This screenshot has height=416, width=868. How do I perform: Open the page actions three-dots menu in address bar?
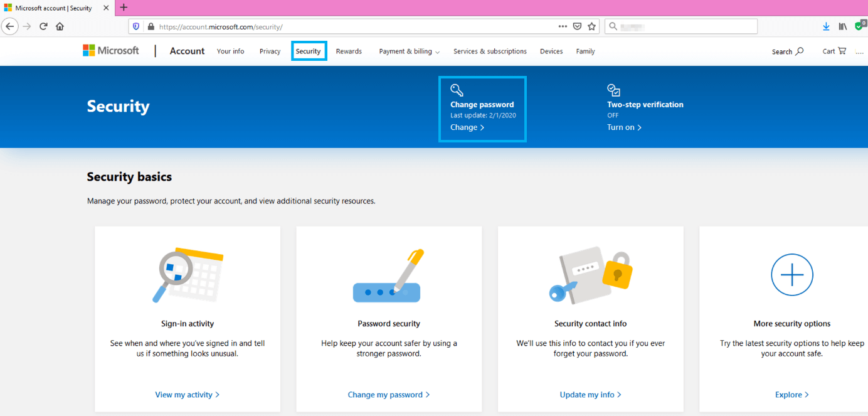[563, 26]
